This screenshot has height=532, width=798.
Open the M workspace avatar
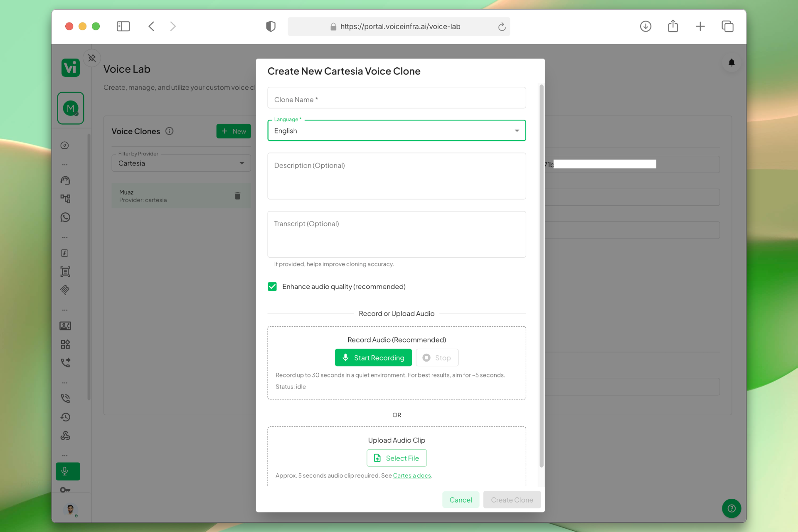click(71, 108)
